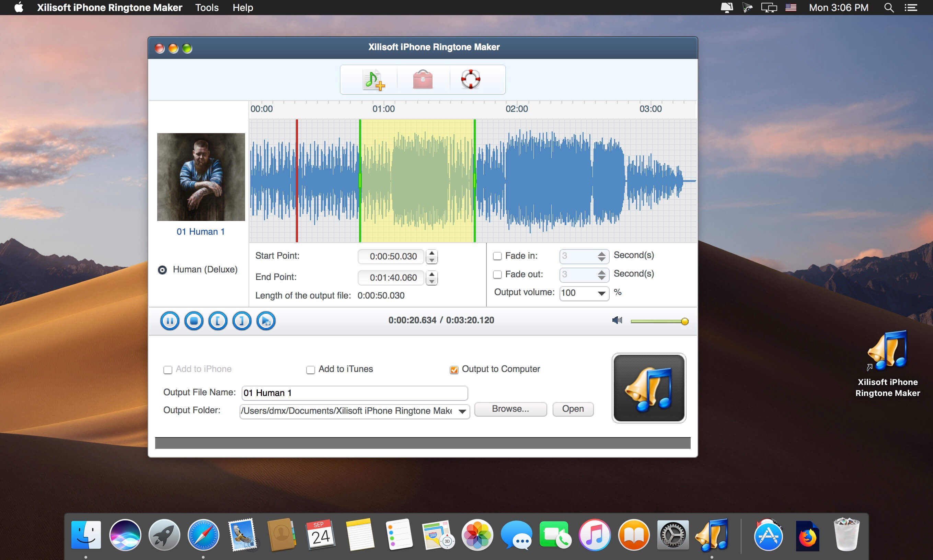Click the input language flag in menu bar

pos(791,8)
